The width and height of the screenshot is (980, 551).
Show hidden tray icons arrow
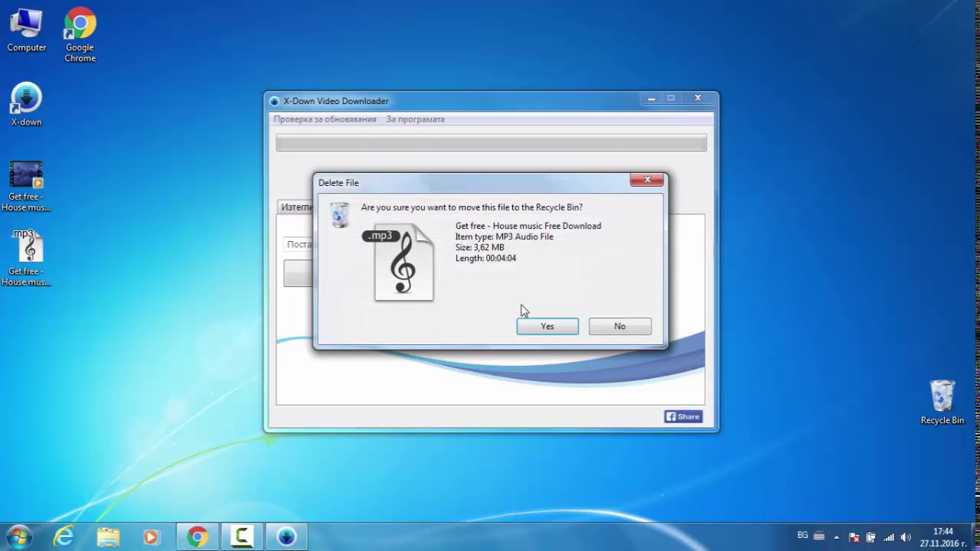[x=836, y=537]
